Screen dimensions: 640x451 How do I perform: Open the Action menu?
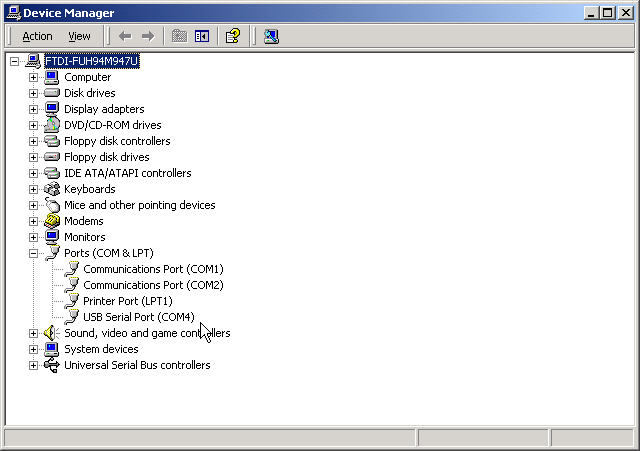pos(38,36)
